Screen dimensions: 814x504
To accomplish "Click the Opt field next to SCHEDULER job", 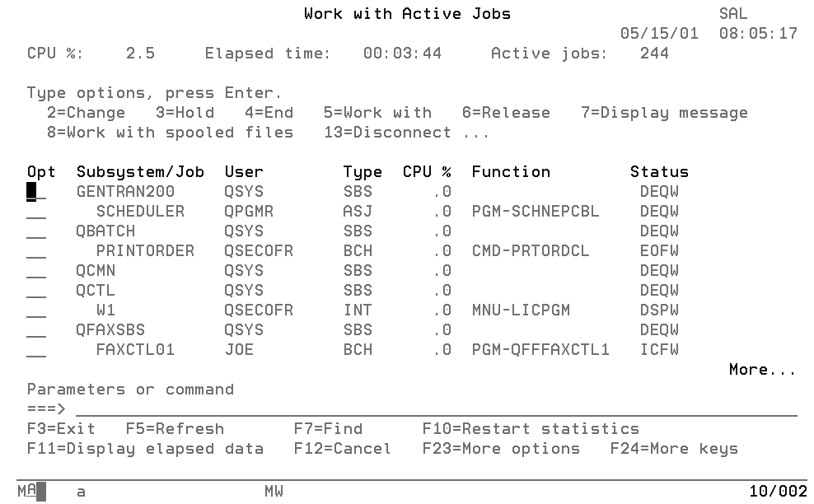I will click(35, 211).
